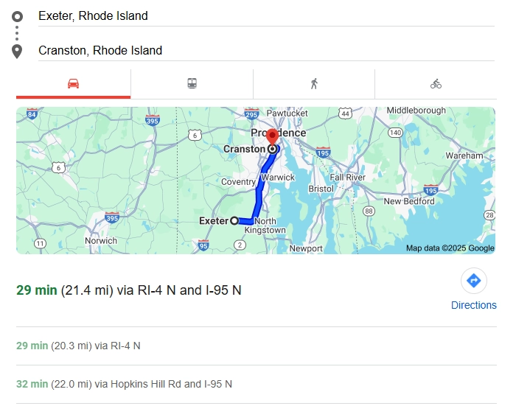
Task: Click the red destination marker on the map
Action: pos(272,137)
